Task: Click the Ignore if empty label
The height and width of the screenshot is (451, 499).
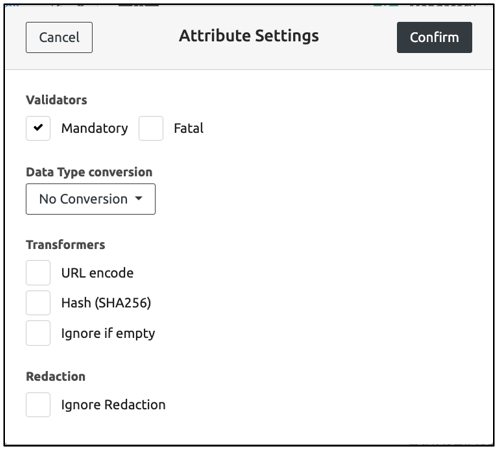Action: pos(108,333)
